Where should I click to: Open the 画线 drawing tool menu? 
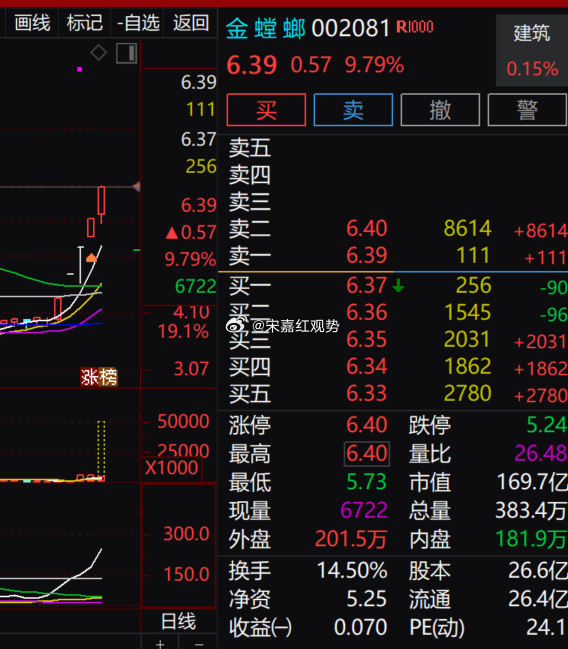[x=32, y=23]
